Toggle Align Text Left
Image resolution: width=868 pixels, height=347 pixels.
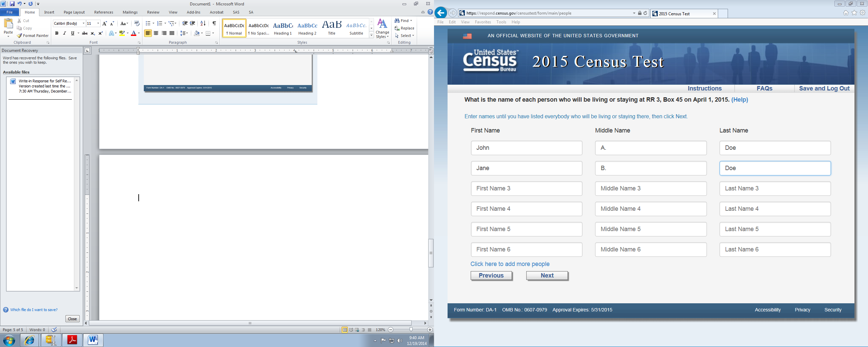148,33
